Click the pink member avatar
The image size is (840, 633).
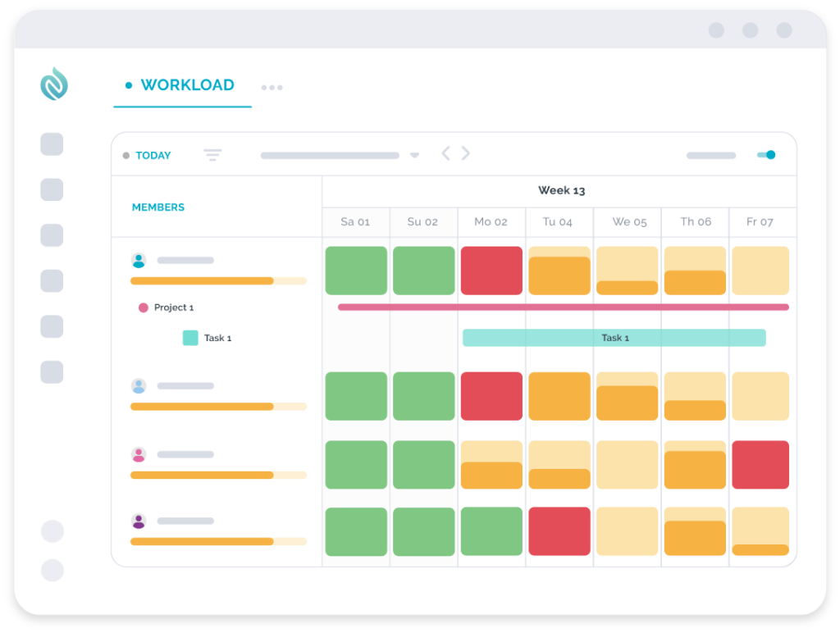[139, 455]
